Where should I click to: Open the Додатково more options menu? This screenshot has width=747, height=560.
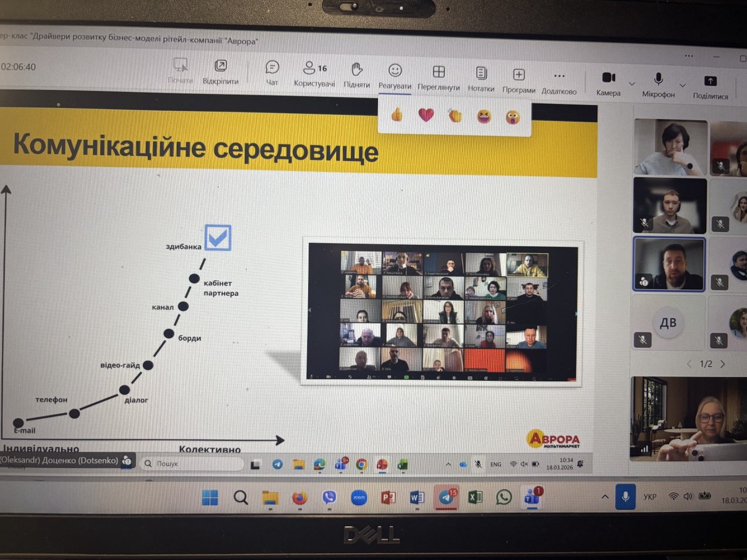pyautogui.click(x=558, y=81)
